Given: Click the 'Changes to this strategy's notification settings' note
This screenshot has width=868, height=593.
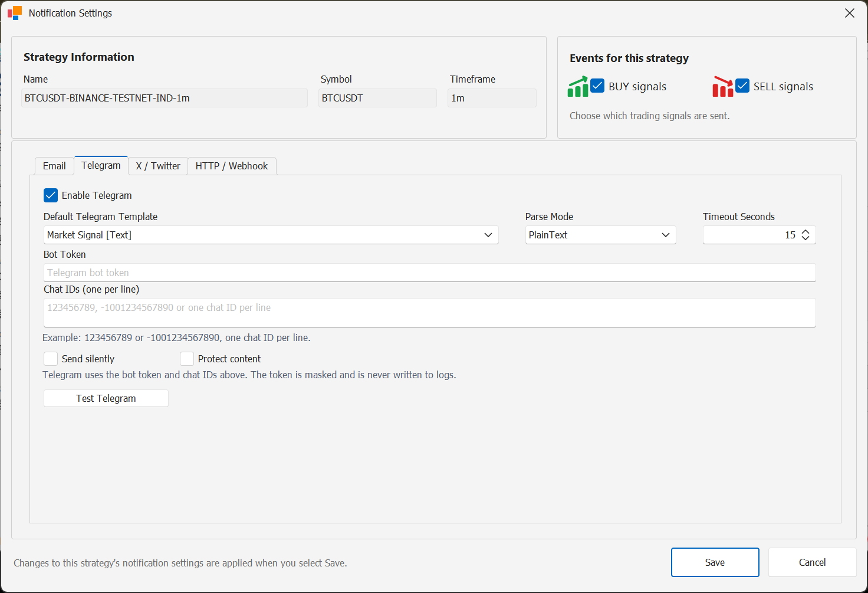Looking at the screenshot, I should pyautogui.click(x=180, y=563).
